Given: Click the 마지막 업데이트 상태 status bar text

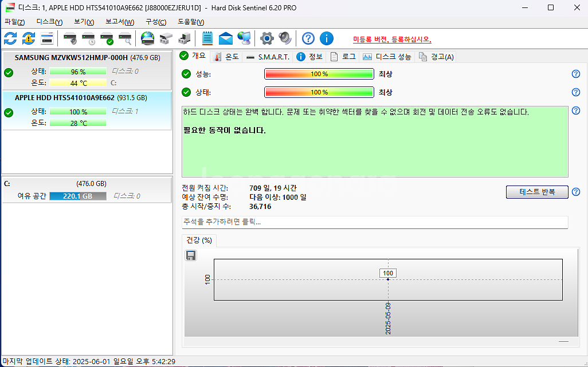Looking at the screenshot, I should (89, 362).
